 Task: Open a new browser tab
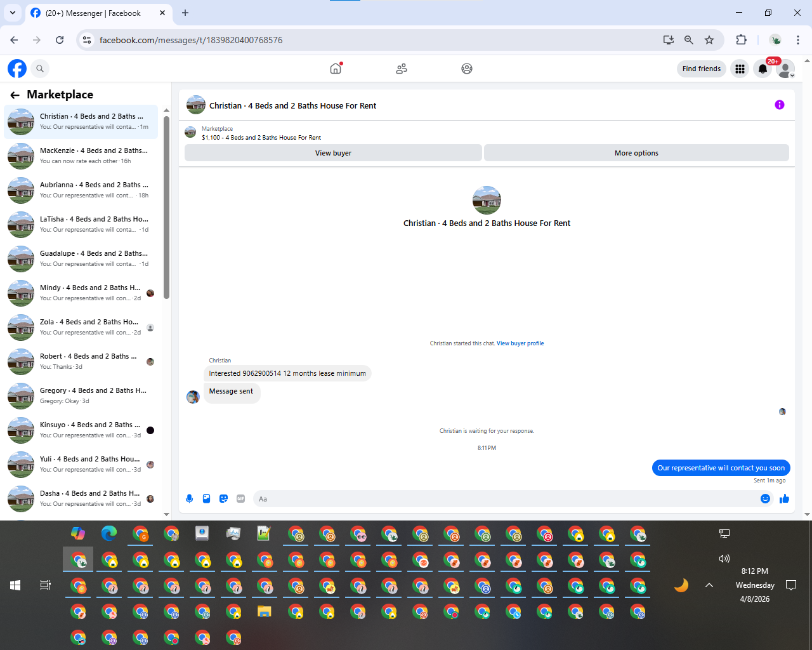click(x=185, y=13)
